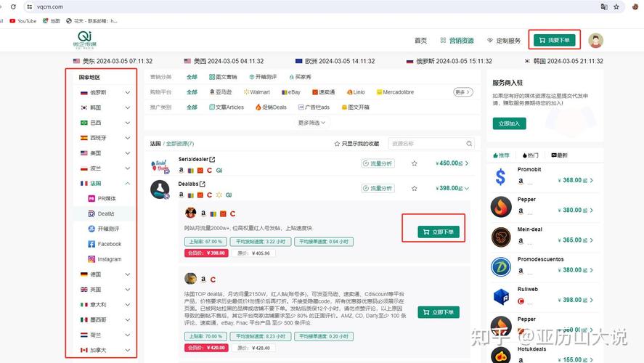Select the 促销Deals promotion type
This screenshot has height=363, width=644.
(272, 107)
